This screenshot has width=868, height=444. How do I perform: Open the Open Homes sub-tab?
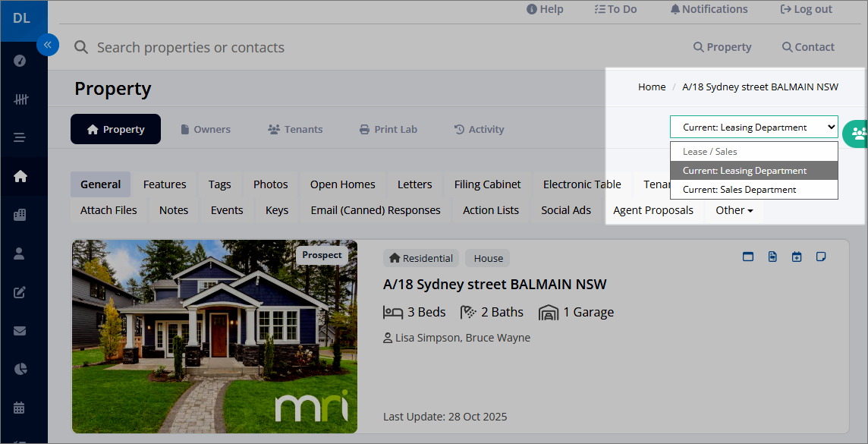[x=343, y=184]
